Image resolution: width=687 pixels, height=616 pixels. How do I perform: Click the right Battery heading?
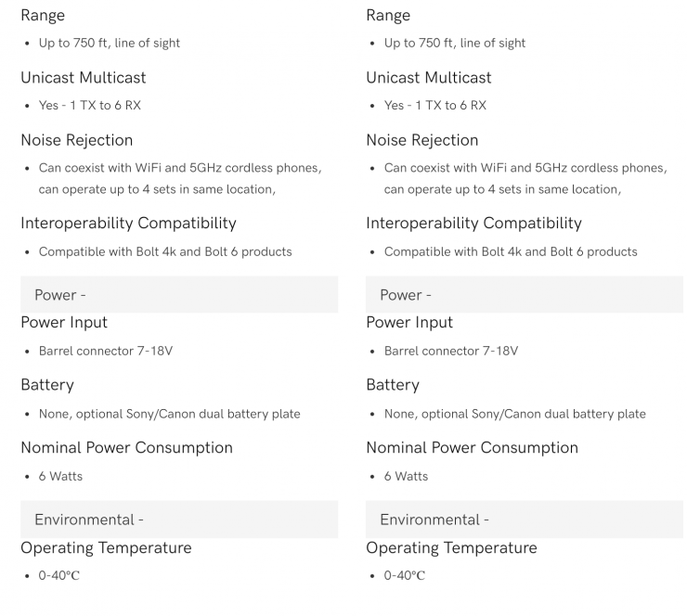coord(393,384)
